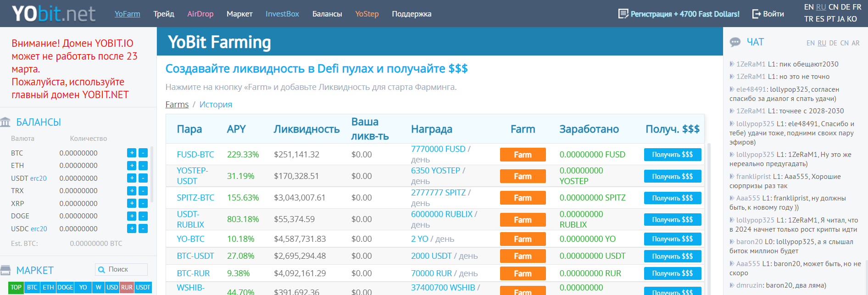
Task: Click the market icon beside МАРКЕТ
Action: [6, 270]
